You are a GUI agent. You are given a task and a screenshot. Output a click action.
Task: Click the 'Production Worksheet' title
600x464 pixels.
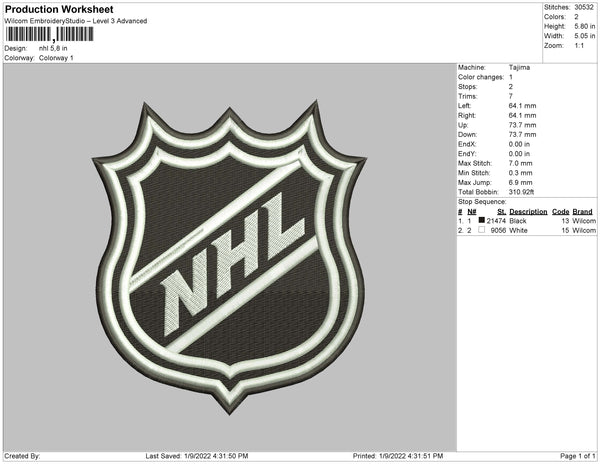(59, 9)
